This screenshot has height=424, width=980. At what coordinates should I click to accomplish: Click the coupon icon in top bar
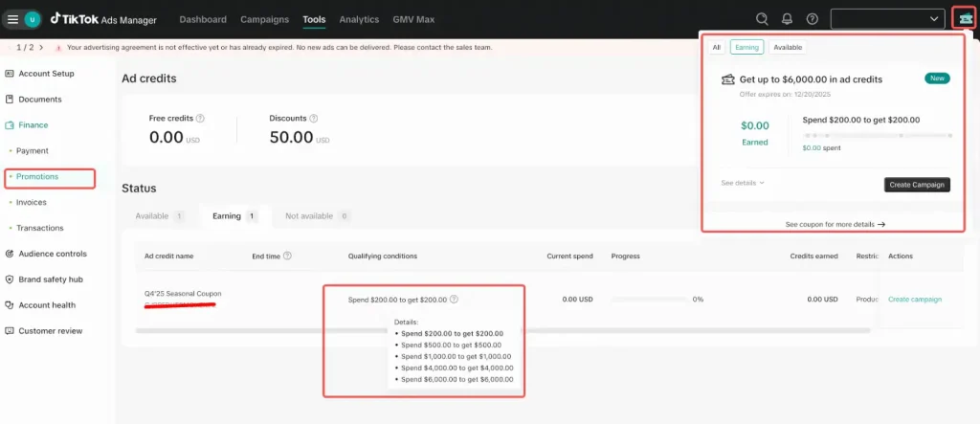tap(966, 19)
